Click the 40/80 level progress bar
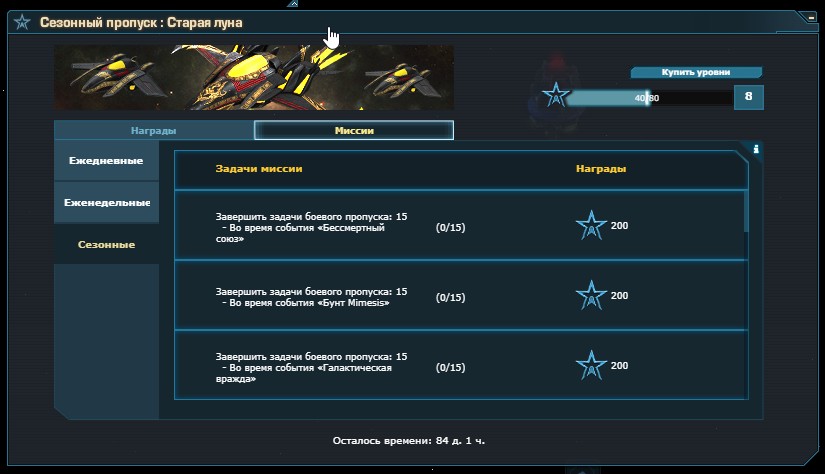The height and width of the screenshot is (474, 825). (x=650, y=98)
